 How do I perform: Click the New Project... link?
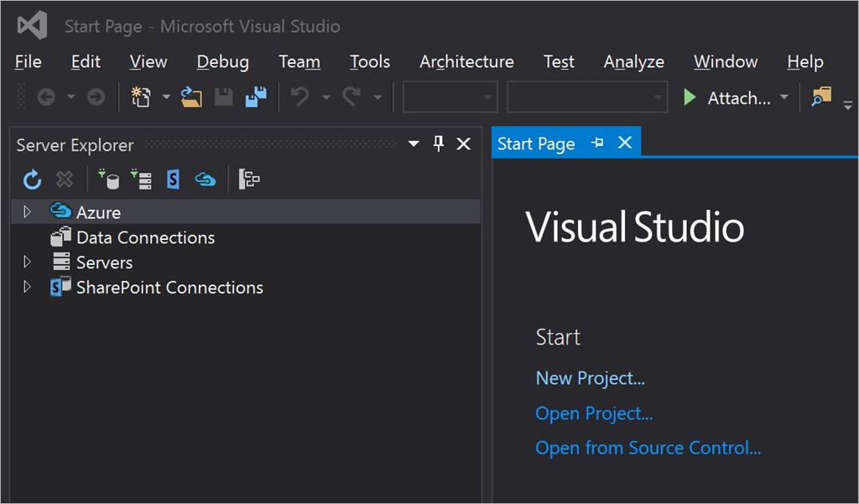click(590, 378)
